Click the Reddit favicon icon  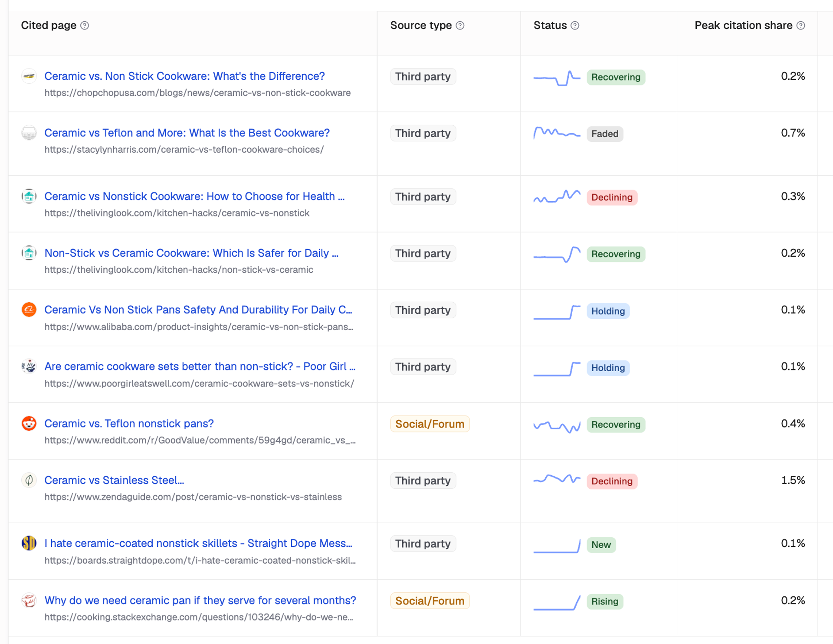[x=29, y=423]
